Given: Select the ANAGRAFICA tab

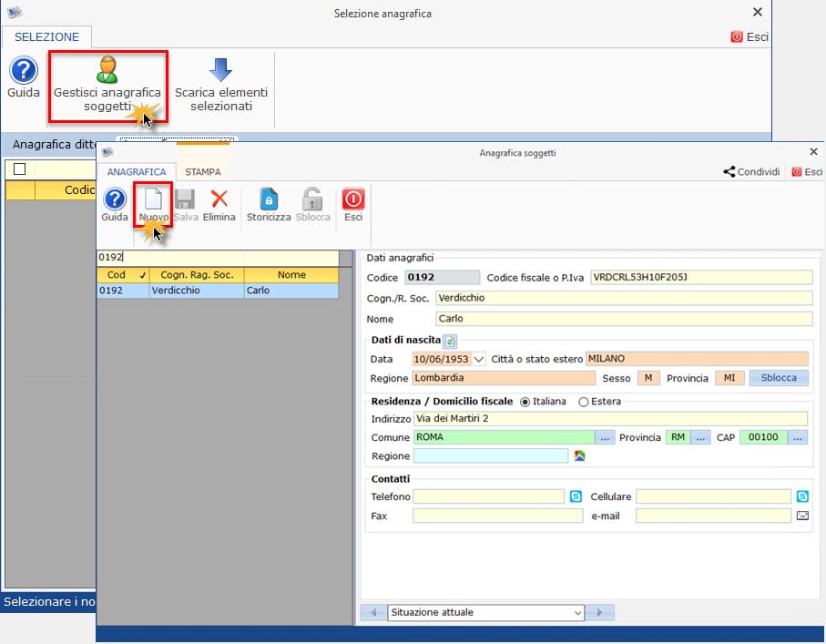Looking at the screenshot, I should (137, 172).
